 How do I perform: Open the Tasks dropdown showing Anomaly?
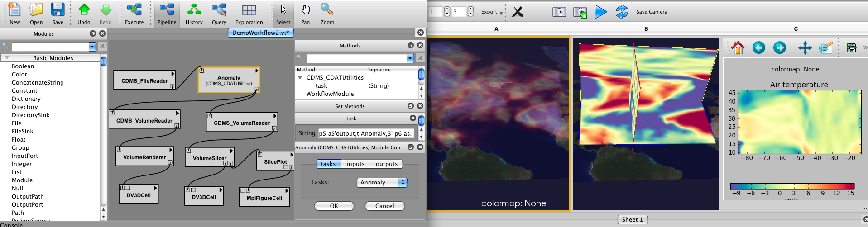(x=382, y=182)
